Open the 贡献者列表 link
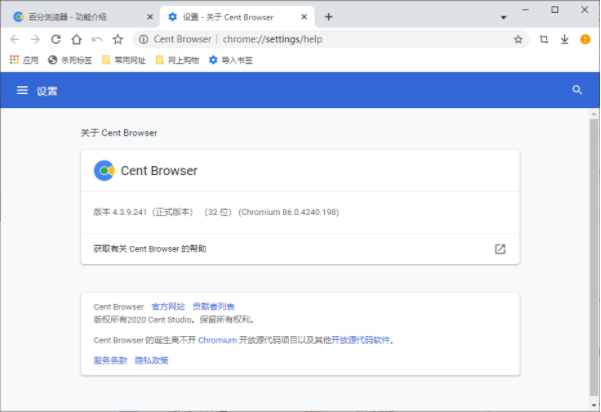This screenshot has width=601, height=412. pyautogui.click(x=213, y=307)
